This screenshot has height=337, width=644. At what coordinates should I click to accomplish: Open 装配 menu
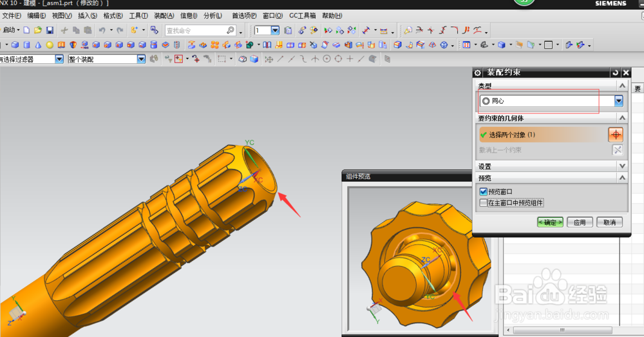pyautogui.click(x=164, y=15)
